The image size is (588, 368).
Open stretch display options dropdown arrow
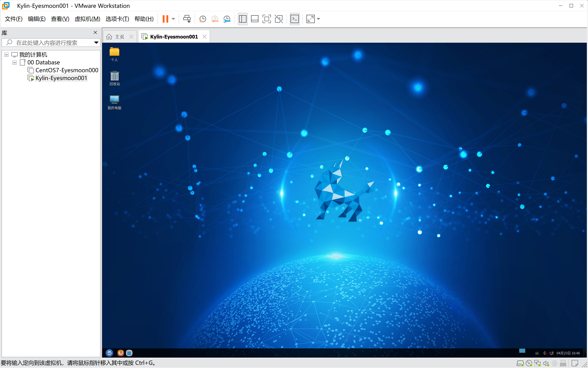tap(318, 19)
